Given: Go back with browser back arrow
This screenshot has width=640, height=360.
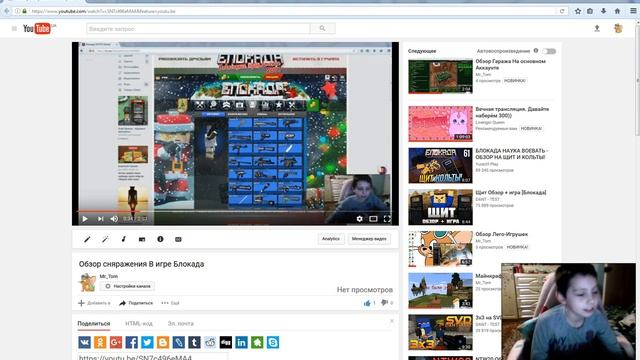Looking at the screenshot, I should (x=7, y=11).
